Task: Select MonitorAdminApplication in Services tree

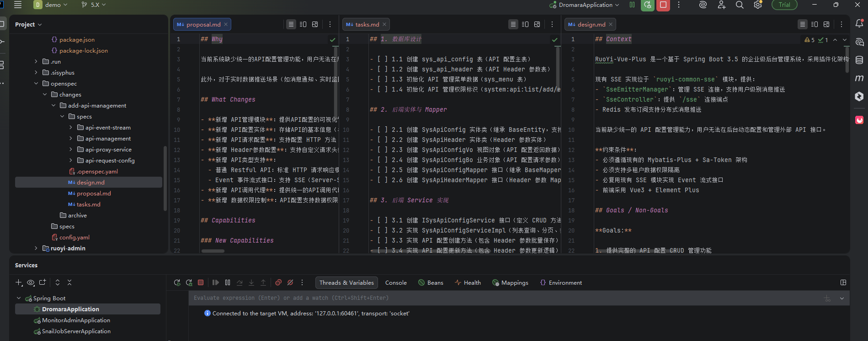Action: [x=76, y=320]
